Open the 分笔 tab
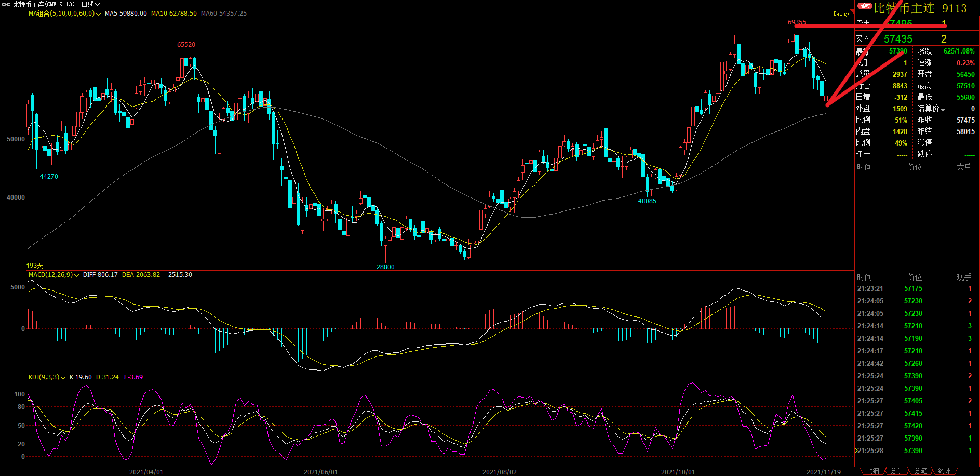Image resolution: width=980 pixels, height=476 pixels. coord(920,471)
